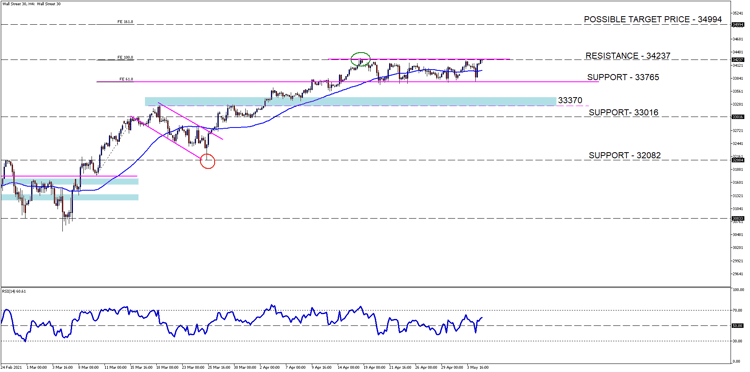Click the '2 Apr 00:00' time axis label
Screen dimensions: 750x372
pos(270,368)
